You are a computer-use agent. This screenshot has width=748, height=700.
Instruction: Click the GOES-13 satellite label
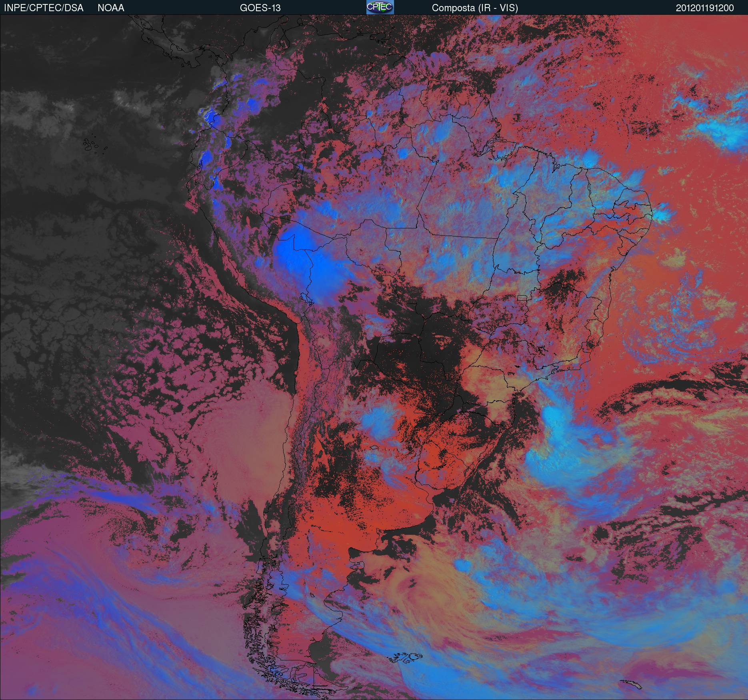point(260,8)
